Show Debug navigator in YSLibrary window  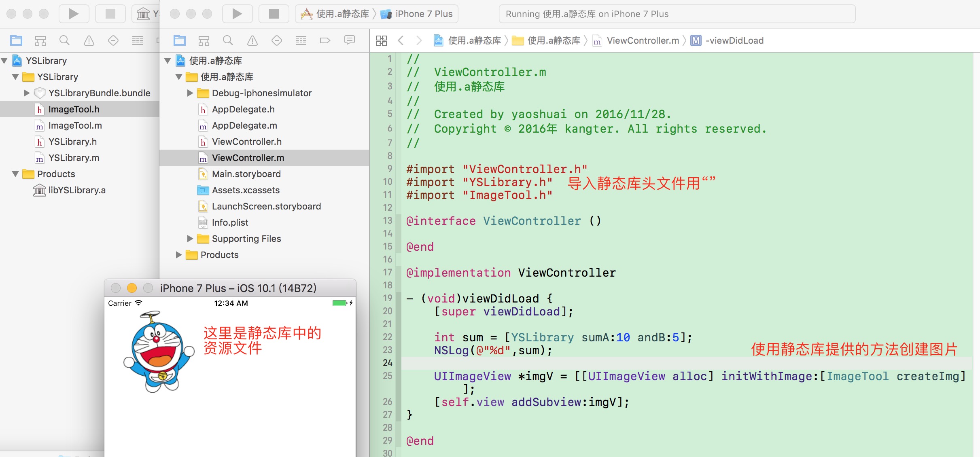(x=138, y=40)
